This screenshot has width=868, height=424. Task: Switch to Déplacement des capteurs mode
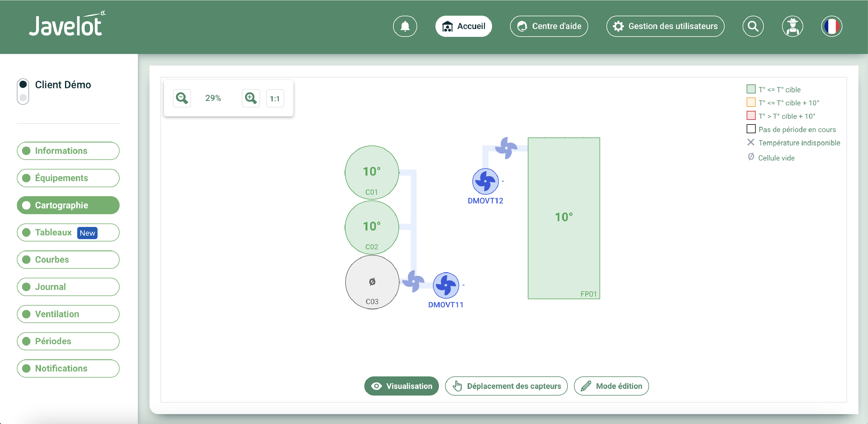click(506, 386)
